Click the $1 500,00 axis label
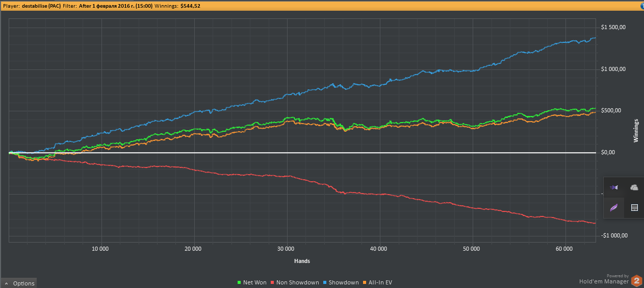Viewport: 644px width, 288px height. [614, 28]
